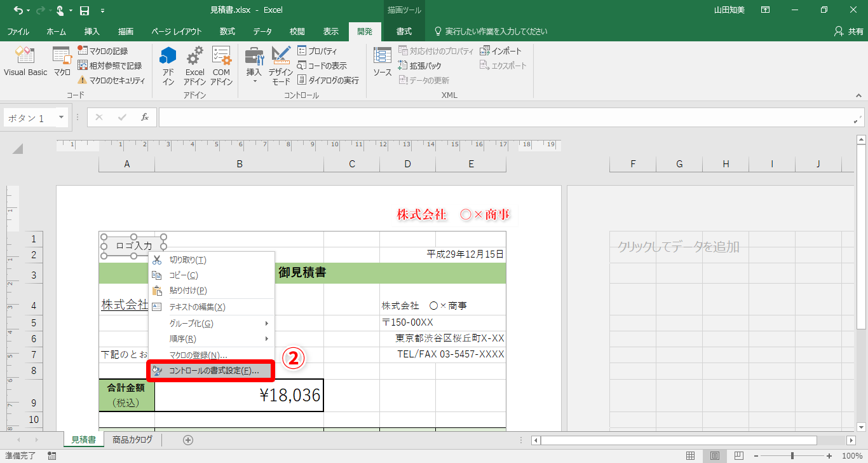
Task: Choose コピー (Copy) in context menu
Action: tap(211, 275)
